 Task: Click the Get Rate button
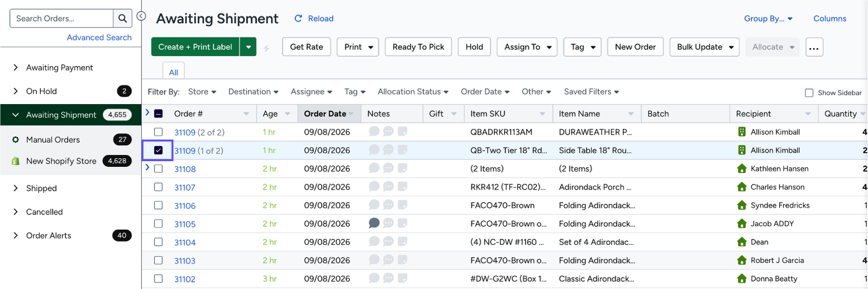click(307, 47)
